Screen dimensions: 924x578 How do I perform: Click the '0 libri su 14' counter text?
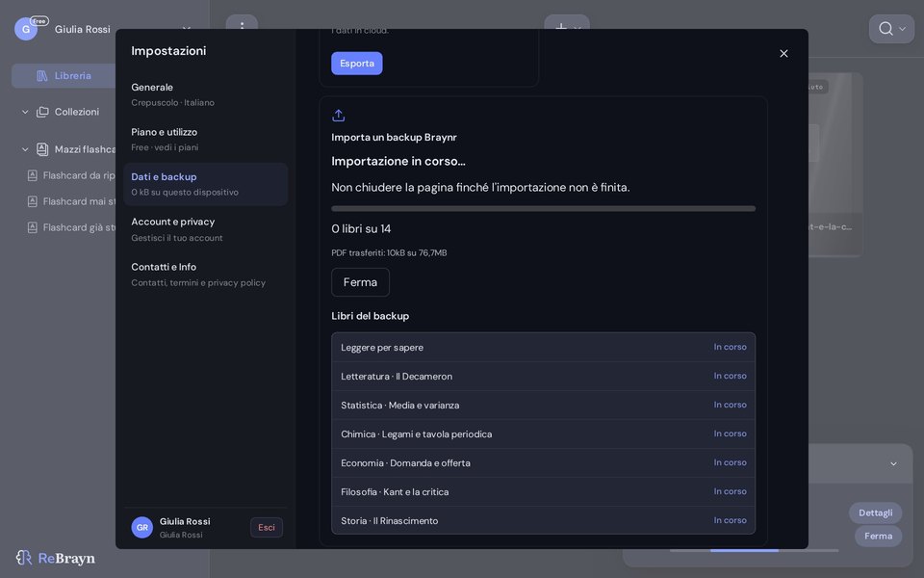click(361, 229)
